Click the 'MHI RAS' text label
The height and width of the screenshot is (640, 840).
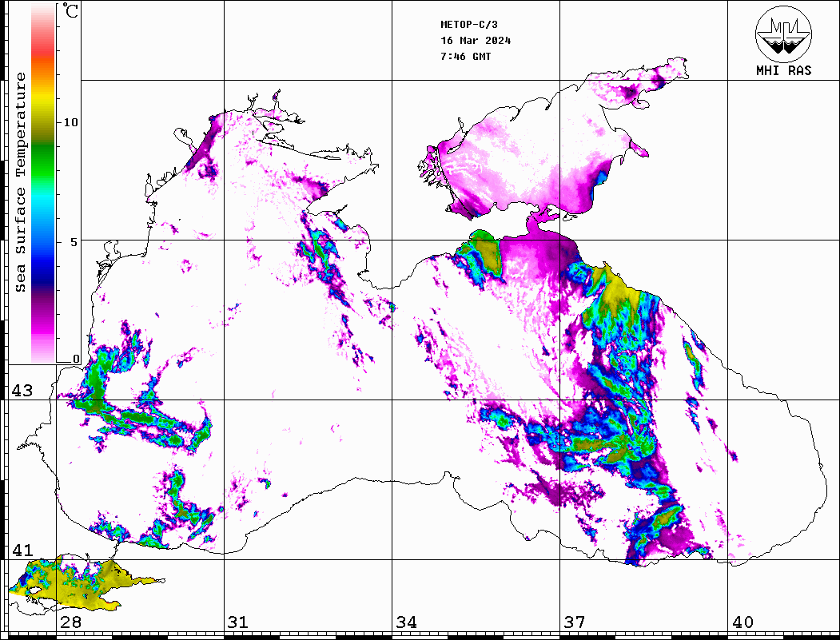click(x=784, y=70)
